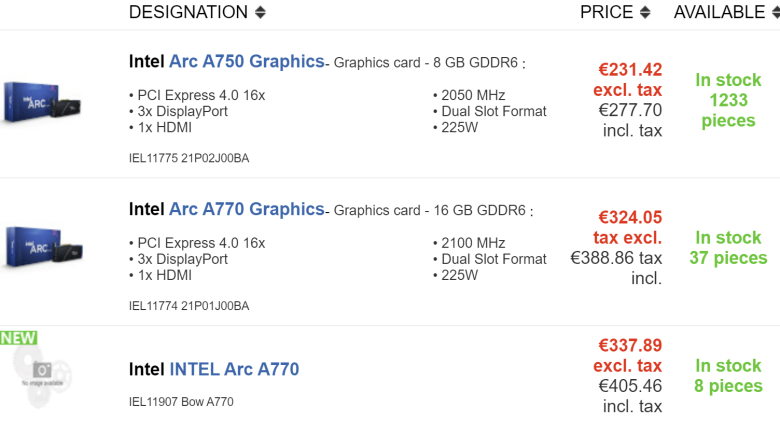This screenshot has width=780, height=421.
Task: Click 'In stock 1233 pieces' availability
Action: pos(728,100)
